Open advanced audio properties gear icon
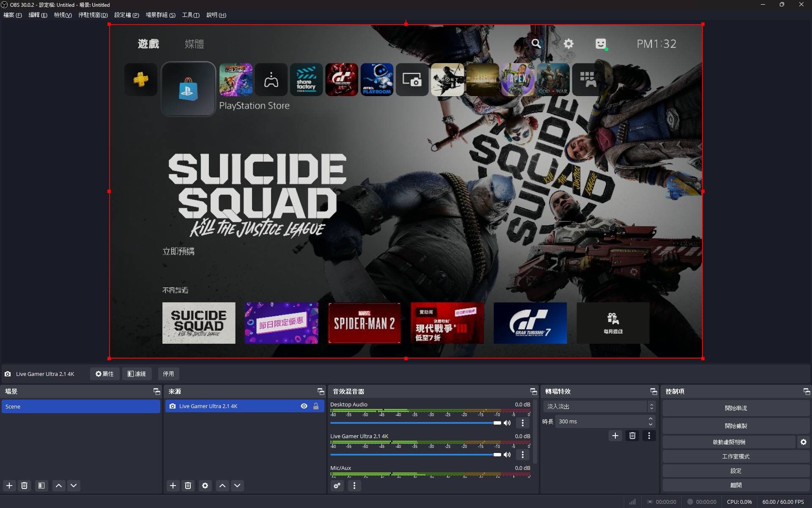Image resolution: width=812 pixels, height=508 pixels. point(337,486)
